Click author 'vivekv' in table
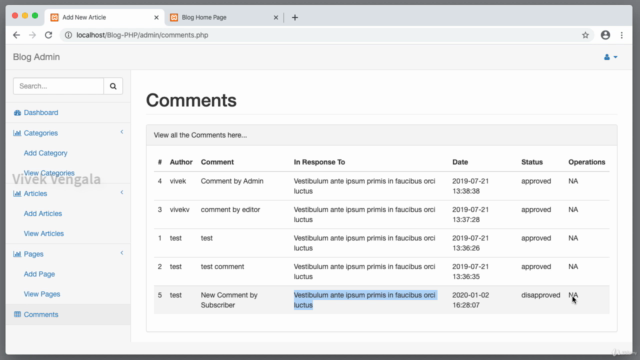This screenshot has height=360, width=640. (180, 210)
